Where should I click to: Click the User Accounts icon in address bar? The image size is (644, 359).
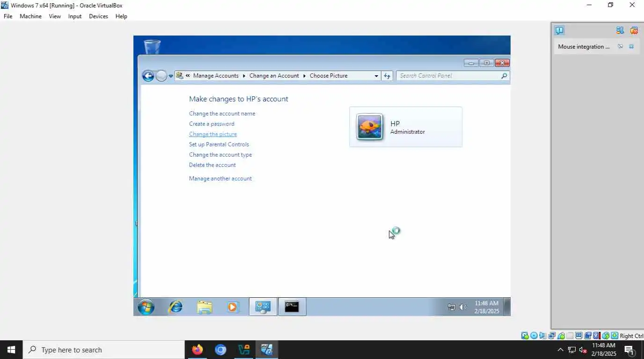coord(180,76)
